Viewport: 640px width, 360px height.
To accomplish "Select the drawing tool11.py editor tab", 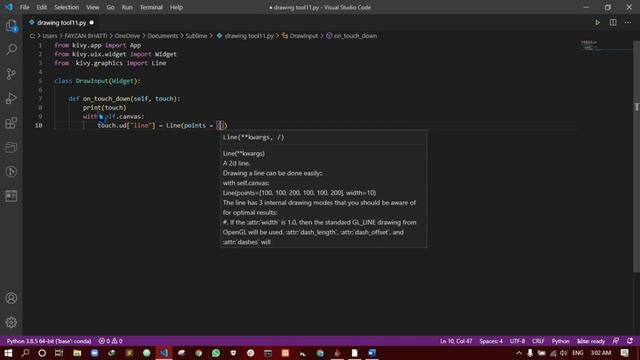I will click(61, 23).
